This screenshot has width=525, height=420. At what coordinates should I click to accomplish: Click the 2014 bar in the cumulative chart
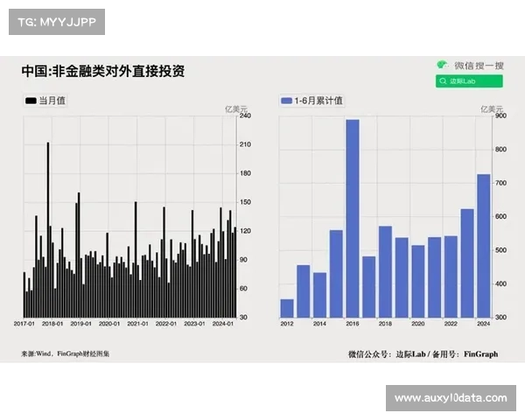click(319, 295)
